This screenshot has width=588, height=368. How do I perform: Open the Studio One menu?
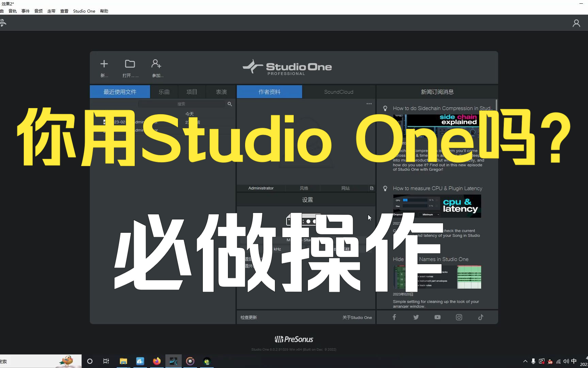[x=84, y=11]
